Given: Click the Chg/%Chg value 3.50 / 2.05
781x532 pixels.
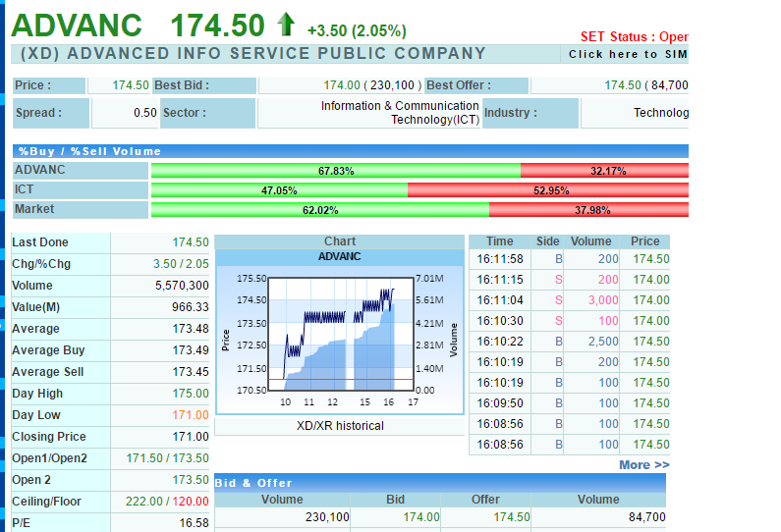Looking at the screenshot, I should pos(181,264).
